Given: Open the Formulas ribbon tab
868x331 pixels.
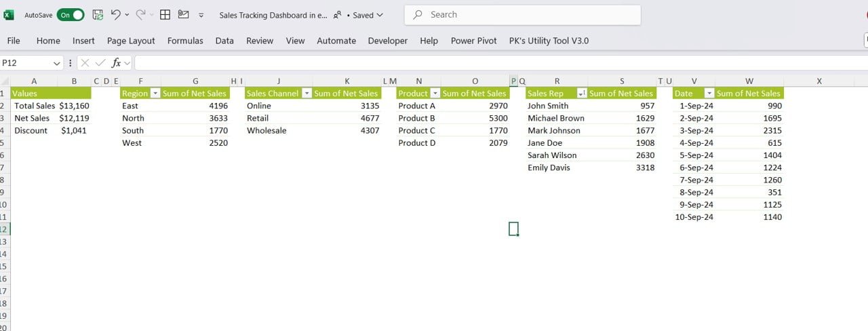Looking at the screenshot, I should (x=185, y=41).
